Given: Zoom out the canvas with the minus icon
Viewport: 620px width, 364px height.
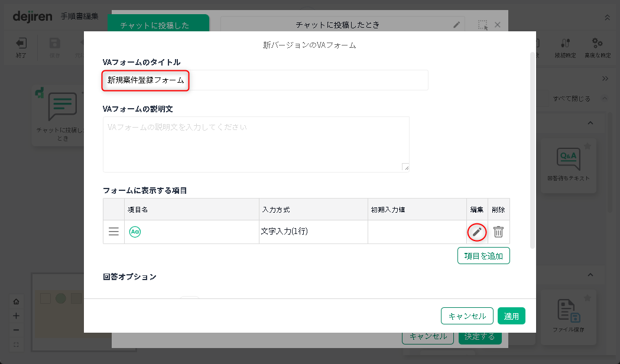Looking at the screenshot, I should [x=16, y=330].
